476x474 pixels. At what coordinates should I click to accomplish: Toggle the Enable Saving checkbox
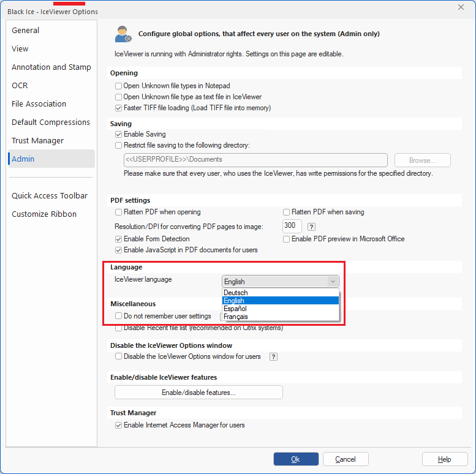(118, 134)
